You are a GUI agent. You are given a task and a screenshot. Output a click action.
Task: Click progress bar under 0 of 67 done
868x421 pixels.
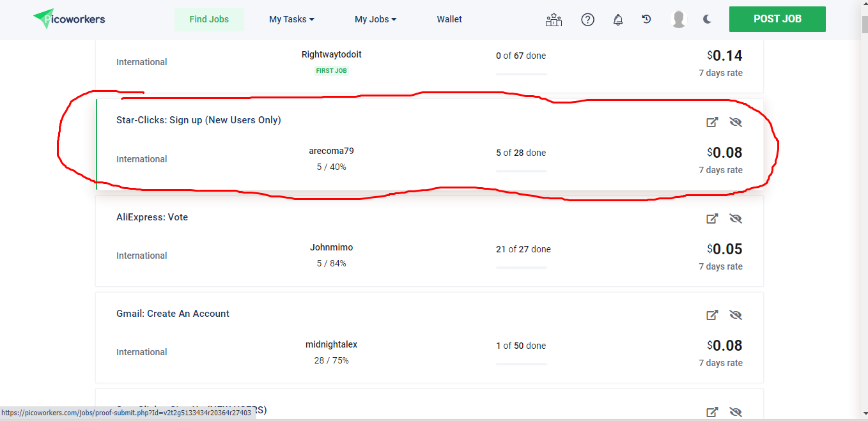click(522, 74)
